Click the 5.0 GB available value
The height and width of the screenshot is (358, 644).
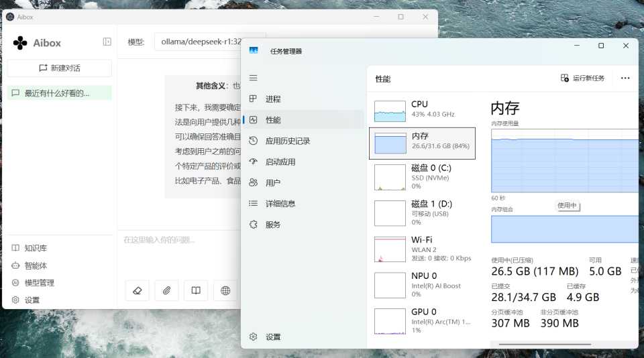[605, 272]
